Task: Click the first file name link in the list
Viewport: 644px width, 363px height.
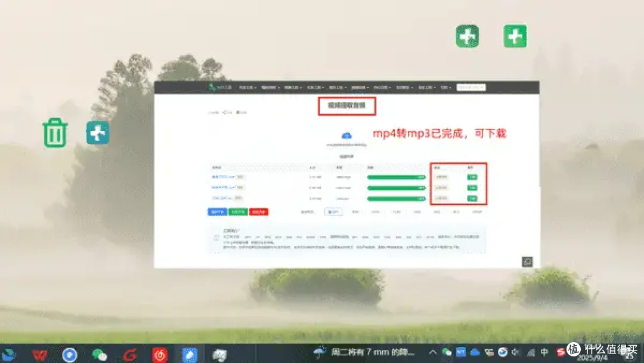Action: pos(223,177)
